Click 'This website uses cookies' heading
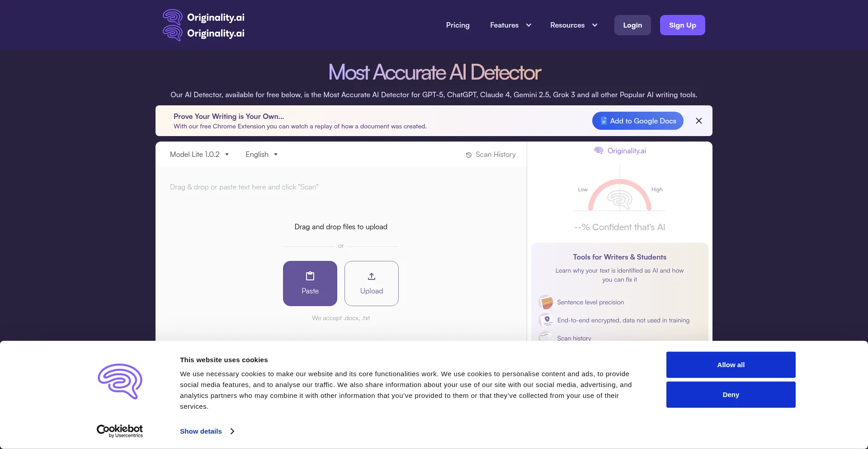The height and width of the screenshot is (449, 868). pyautogui.click(x=224, y=360)
